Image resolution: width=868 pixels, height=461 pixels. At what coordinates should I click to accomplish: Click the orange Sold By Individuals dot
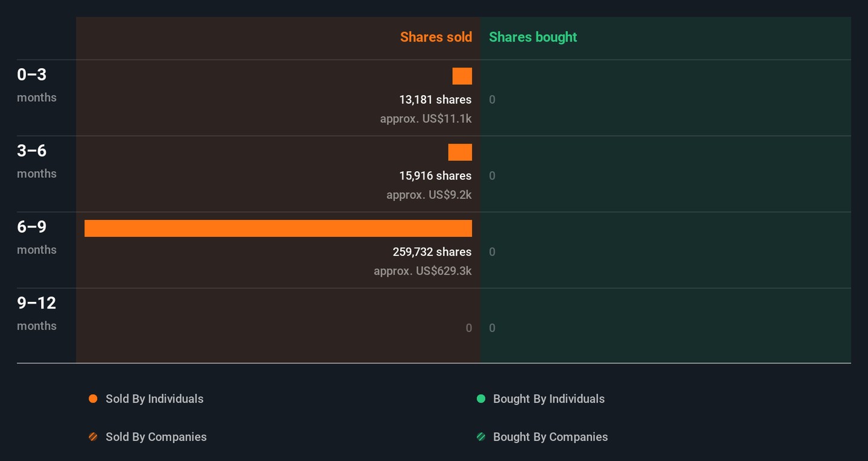(93, 399)
